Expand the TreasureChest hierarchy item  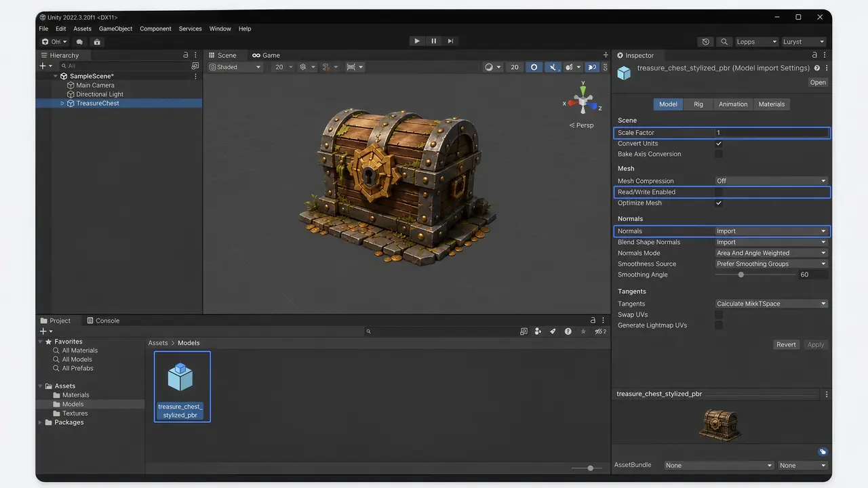(62, 104)
